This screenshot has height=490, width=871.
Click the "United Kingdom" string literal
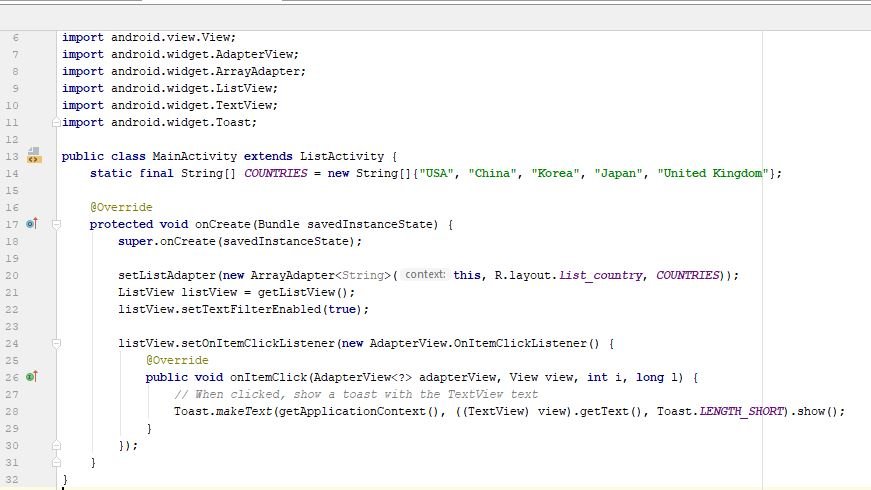[x=713, y=173]
